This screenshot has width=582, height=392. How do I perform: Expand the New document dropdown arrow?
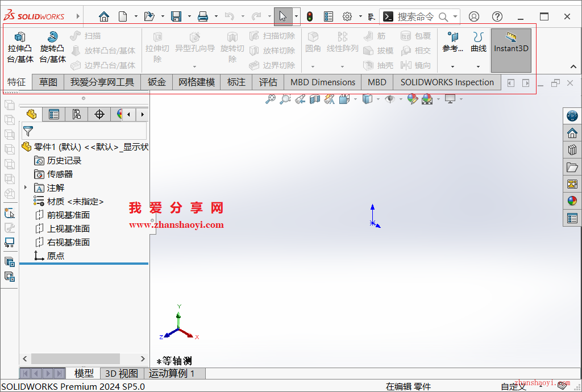click(136, 16)
